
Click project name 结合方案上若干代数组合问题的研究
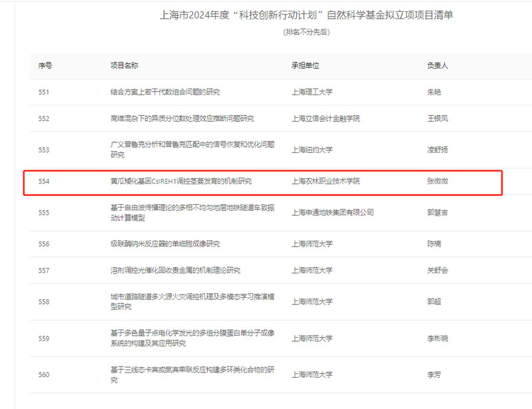click(164, 92)
